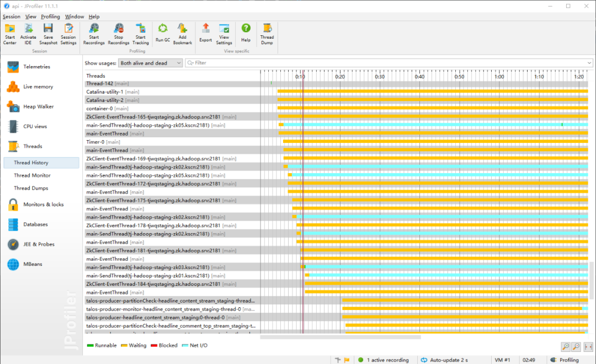Select the Timer-0 thread

click(x=337, y=142)
